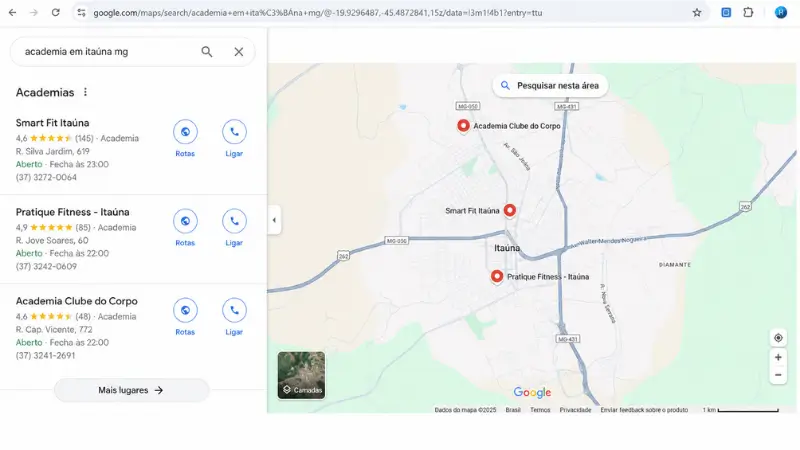800x450 pixels.
Task: Click the Itaúna city label on map
Action: tap(507, 248)
